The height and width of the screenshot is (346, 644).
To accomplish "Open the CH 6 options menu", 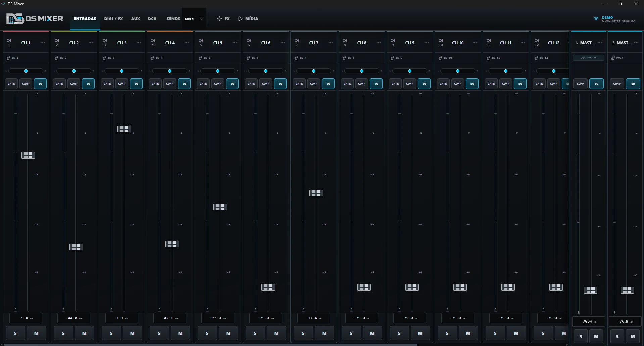I will 283,43.
